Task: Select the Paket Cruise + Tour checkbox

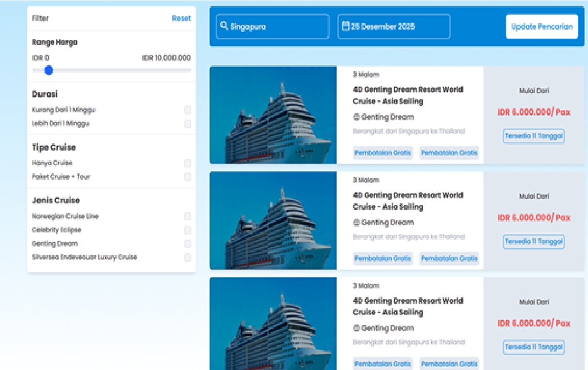Action: pos(187,177)
